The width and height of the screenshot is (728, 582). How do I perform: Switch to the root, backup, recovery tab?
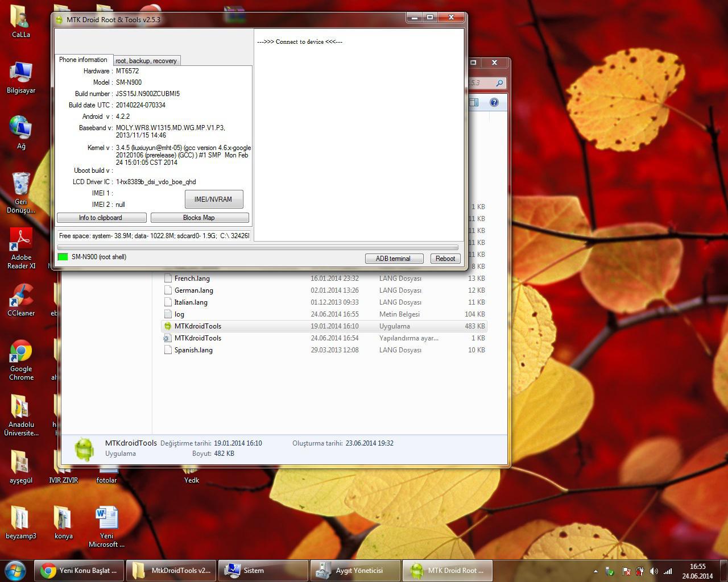tap(146, 61)
